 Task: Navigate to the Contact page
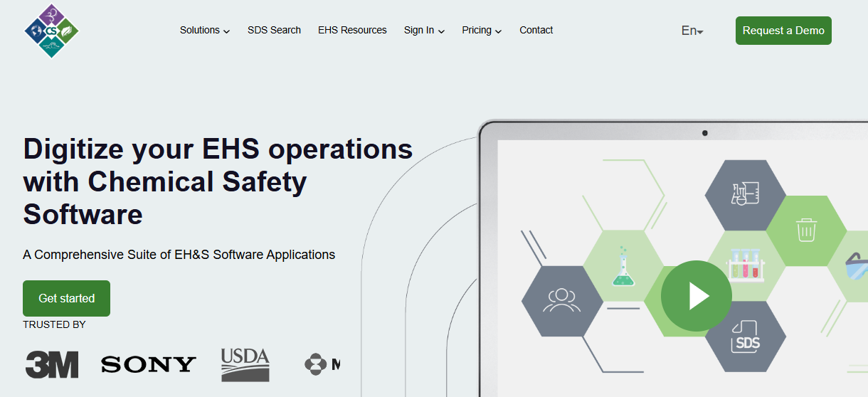click(x=536, y=31)
